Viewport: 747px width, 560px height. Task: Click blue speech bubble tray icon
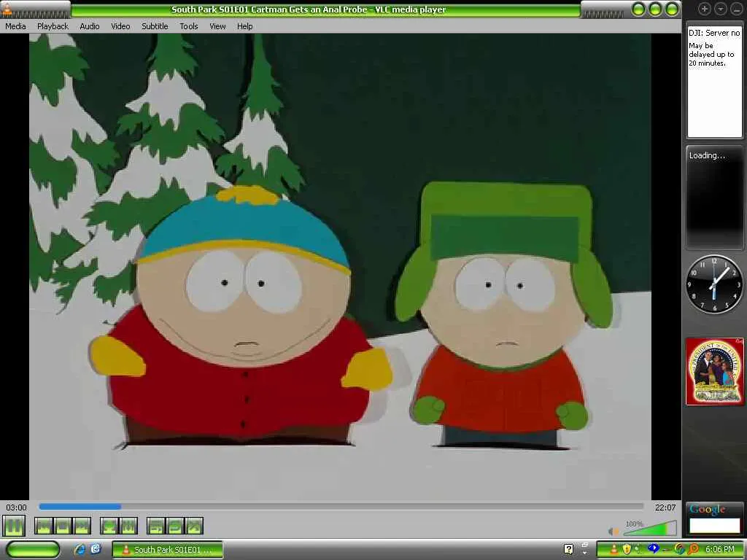tap(653, 548)
